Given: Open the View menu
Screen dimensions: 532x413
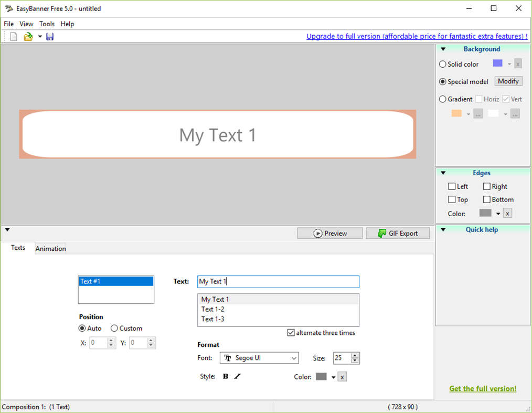Looking at the screenshot, I should click(26, 24).
